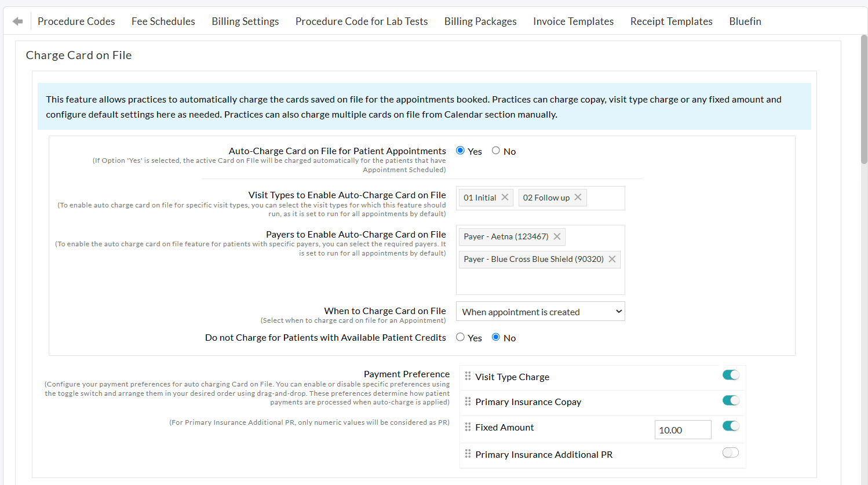Remove the Blue Cross Blue Shield payer
The width and height of the screenshot is (868, 485).
612,259
